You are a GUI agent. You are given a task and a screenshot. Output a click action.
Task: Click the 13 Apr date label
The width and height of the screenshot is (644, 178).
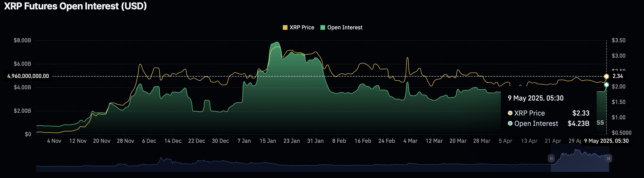529,141
